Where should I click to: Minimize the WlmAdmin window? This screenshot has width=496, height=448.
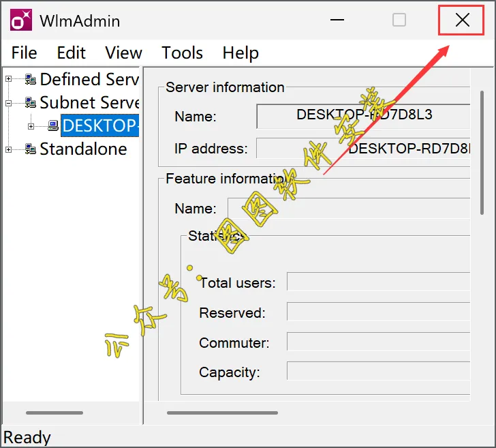pos(337,20)
